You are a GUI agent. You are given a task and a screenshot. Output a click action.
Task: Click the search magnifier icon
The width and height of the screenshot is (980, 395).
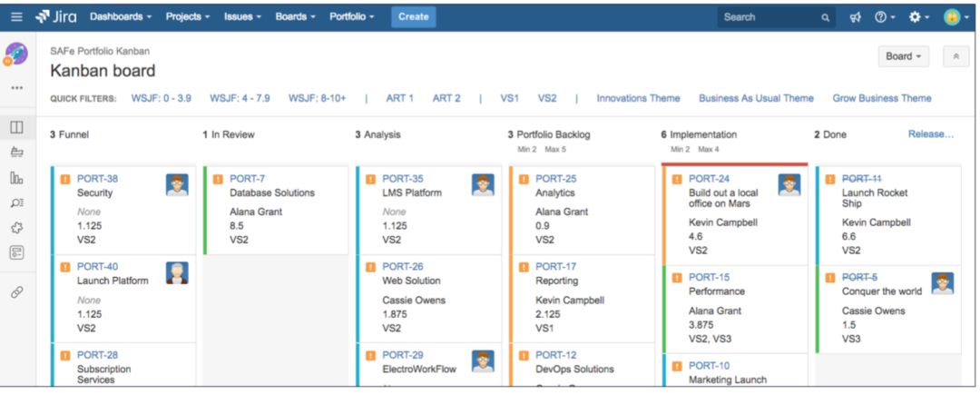pyautogui.click(x=825, y=17)
